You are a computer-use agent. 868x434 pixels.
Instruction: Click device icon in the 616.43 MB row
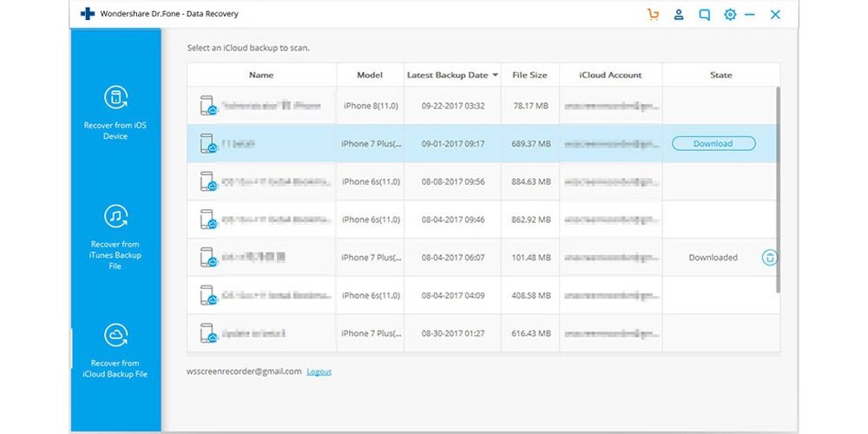point(207,333)
